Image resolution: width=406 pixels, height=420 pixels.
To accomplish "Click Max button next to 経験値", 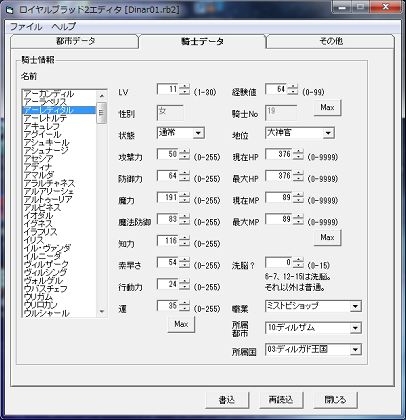I will (x=327, y=108).
